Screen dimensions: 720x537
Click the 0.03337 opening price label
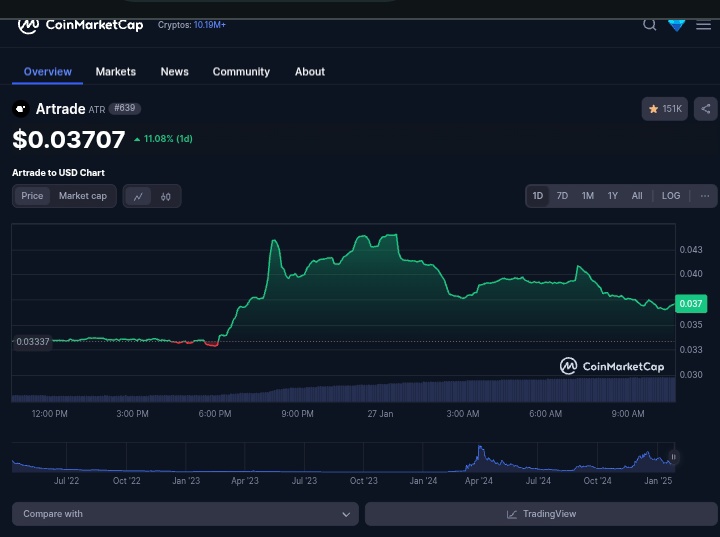pos(33,342)
